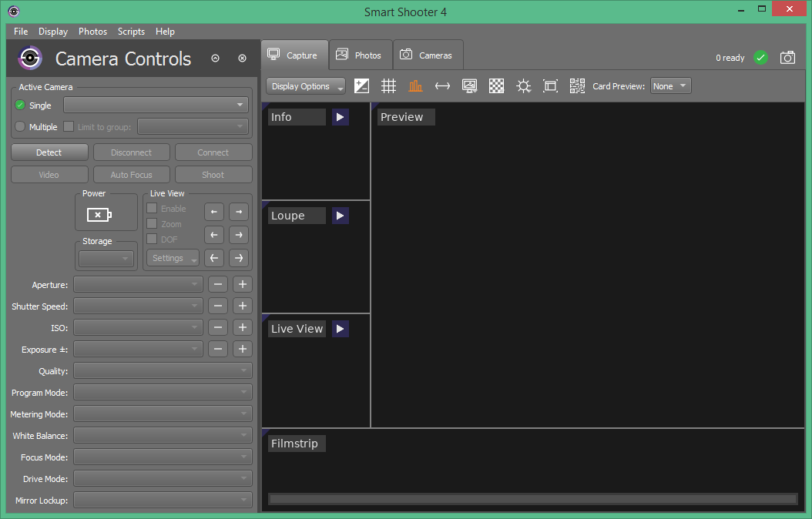Enable the Limit to group checkbox
This screenshot has height=519, width=812.
[69, 127]
